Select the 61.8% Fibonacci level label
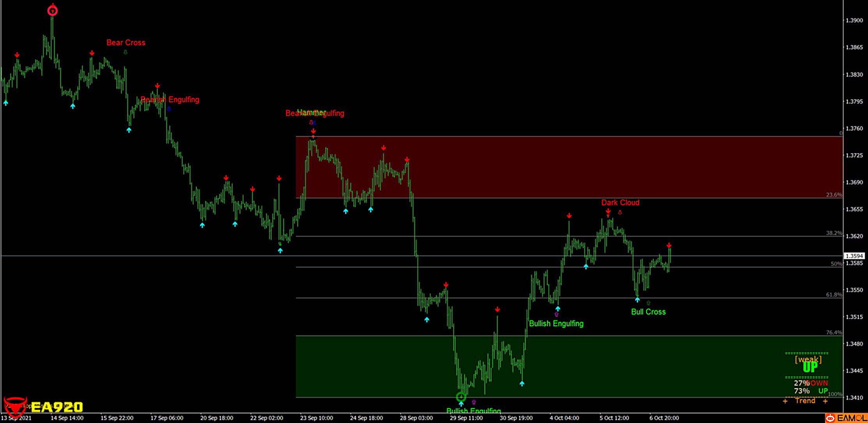 click(834, 295)
